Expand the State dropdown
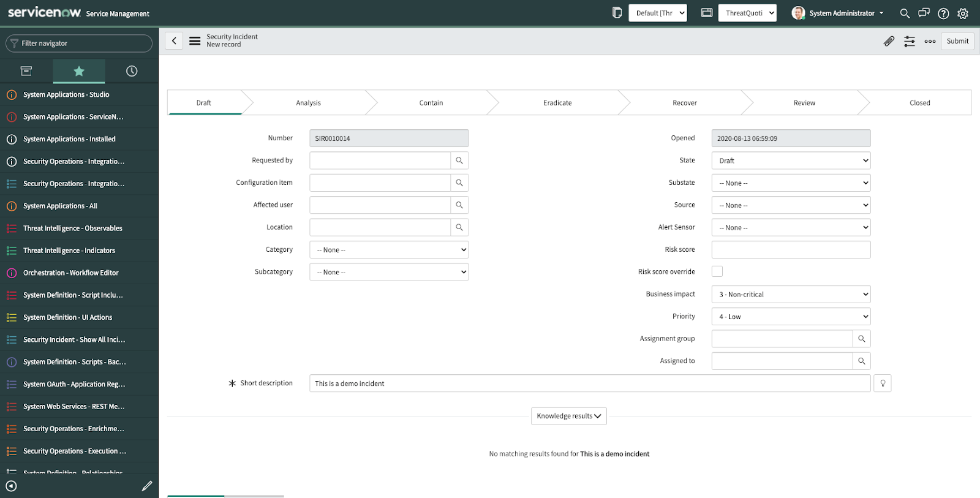The image size is (980, 498). pyautogui.click(x=791, y=160)
